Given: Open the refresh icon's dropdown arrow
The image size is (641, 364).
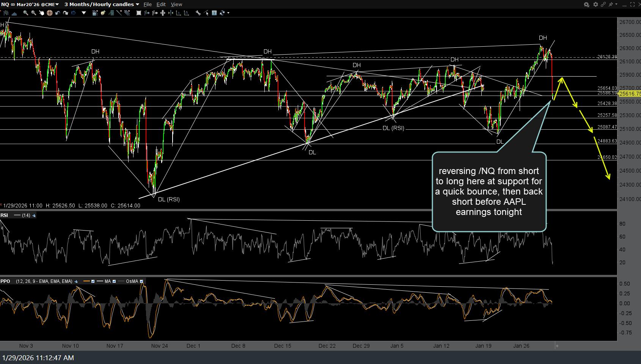Looking at the screenshot, I should [229, 13].
